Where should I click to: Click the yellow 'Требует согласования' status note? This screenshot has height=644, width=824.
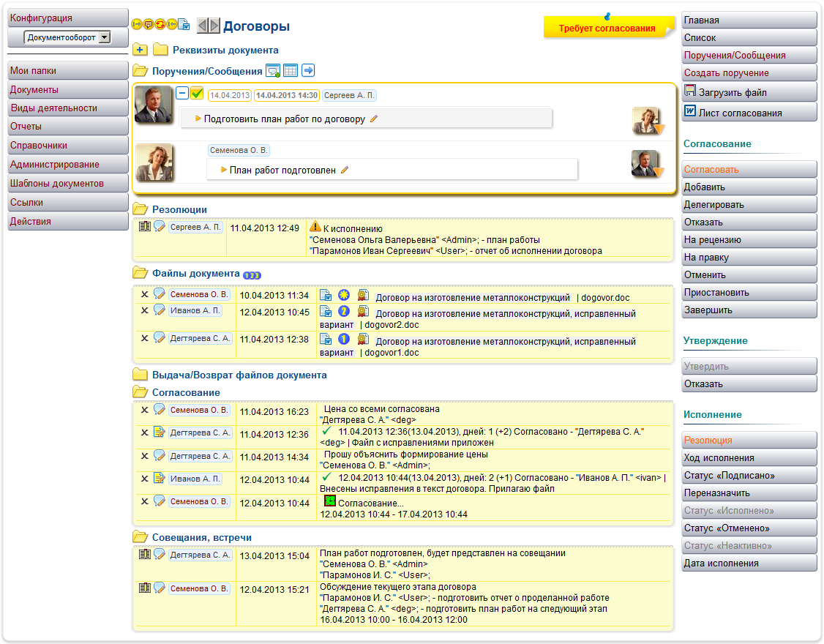pyautogui.click(x=607, y=29)
